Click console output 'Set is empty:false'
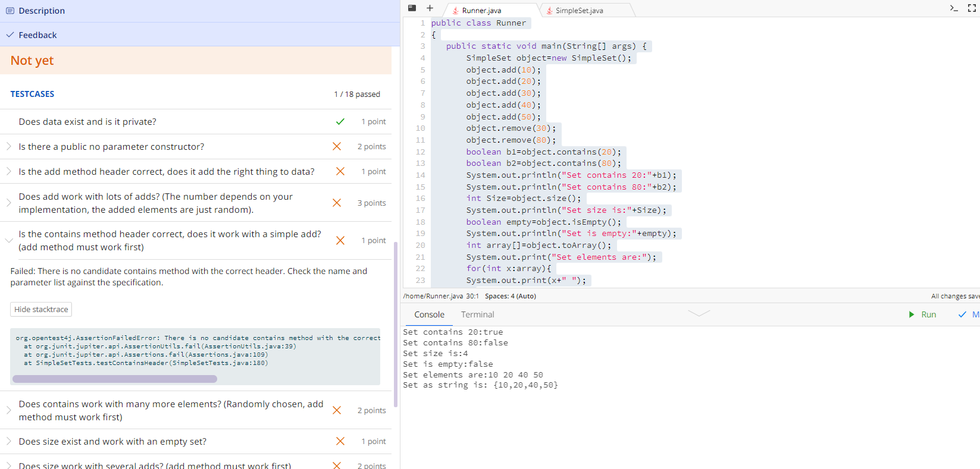The image size is (980, 469). pyautogui.click(x=448, y=364)
